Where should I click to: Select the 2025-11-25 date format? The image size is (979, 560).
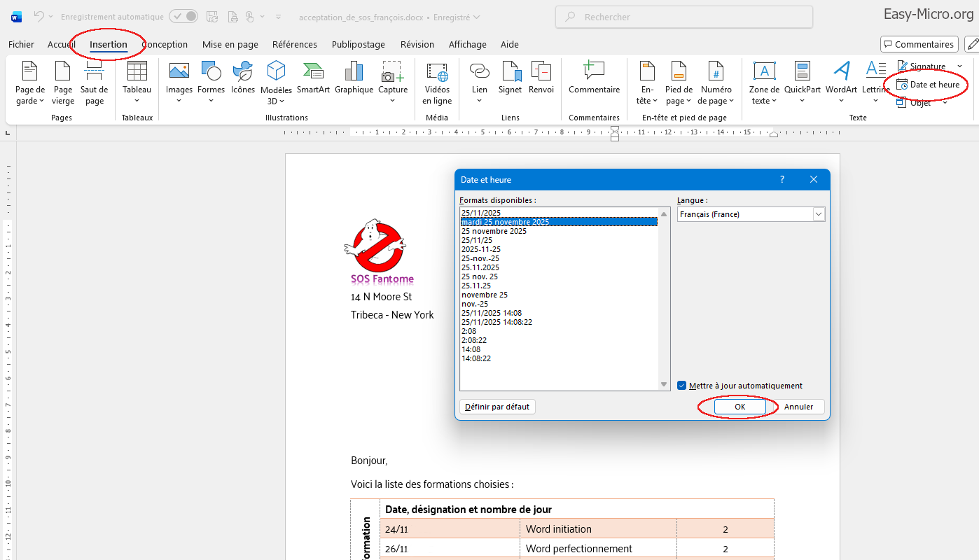[x=481, y=249]
